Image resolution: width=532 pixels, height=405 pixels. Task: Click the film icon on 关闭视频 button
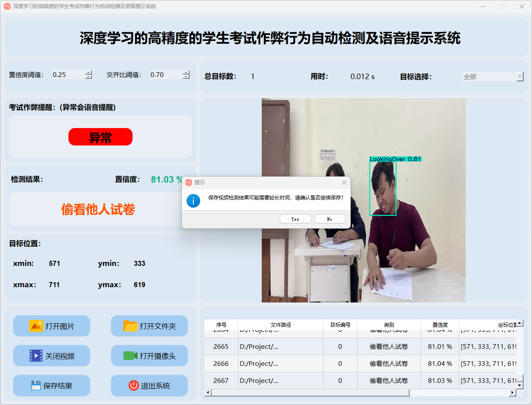tap(36, 356)
